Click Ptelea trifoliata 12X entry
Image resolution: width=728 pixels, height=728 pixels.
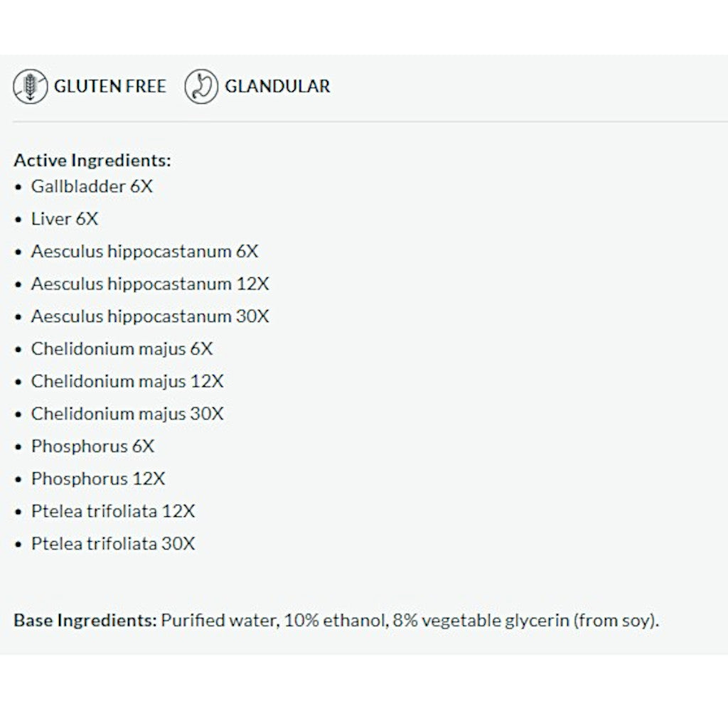(x=113, y=512)
